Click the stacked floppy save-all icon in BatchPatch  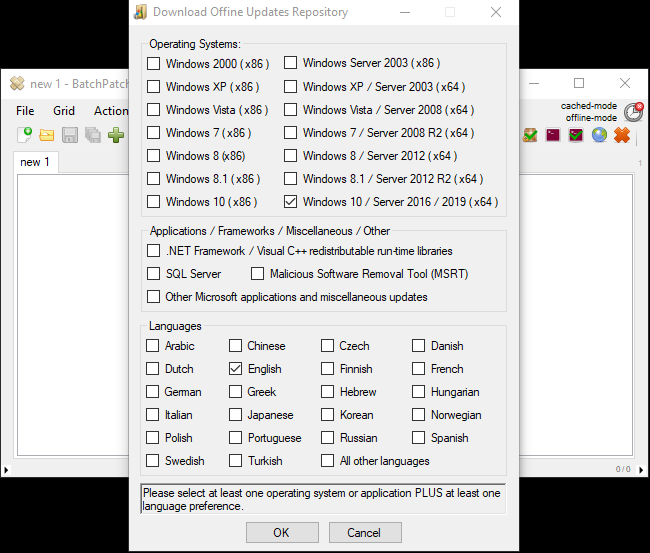pos(93,135)
